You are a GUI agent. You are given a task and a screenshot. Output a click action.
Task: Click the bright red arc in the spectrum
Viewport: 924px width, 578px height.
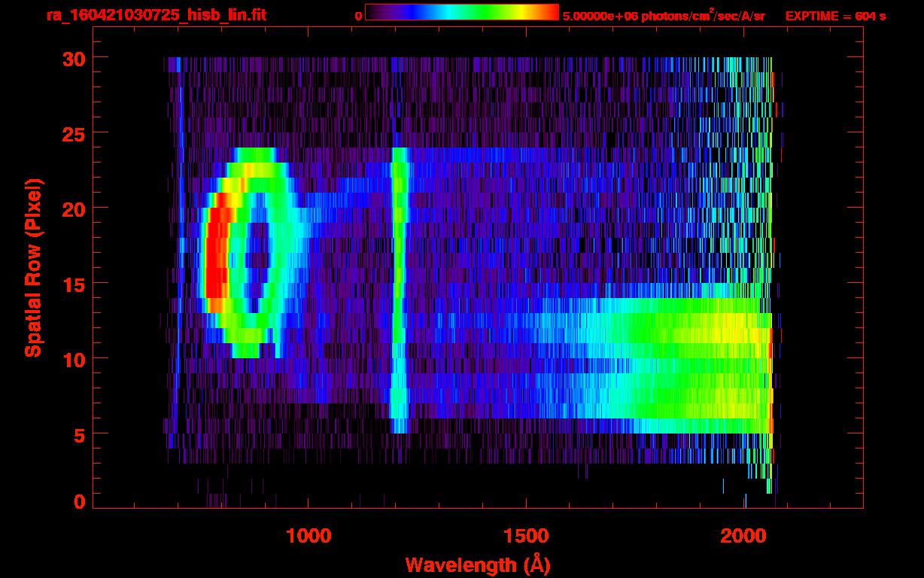coord(215,256)
